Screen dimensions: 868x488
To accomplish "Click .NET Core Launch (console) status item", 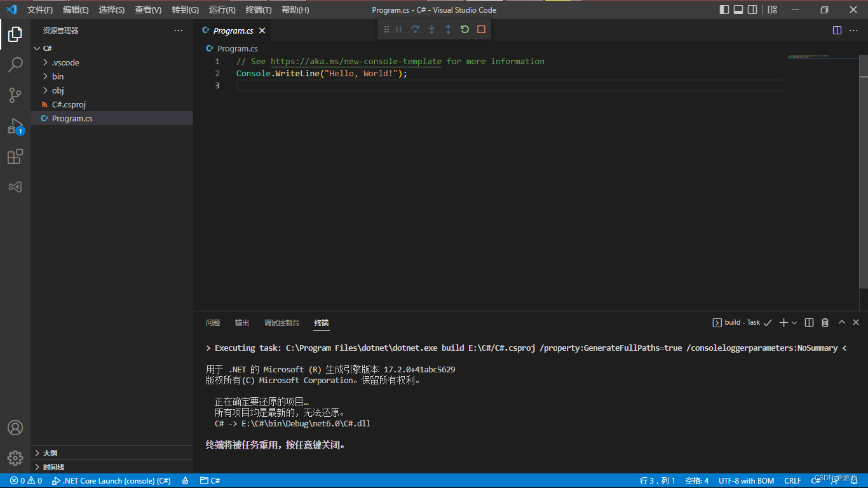I will click(111, 481).
